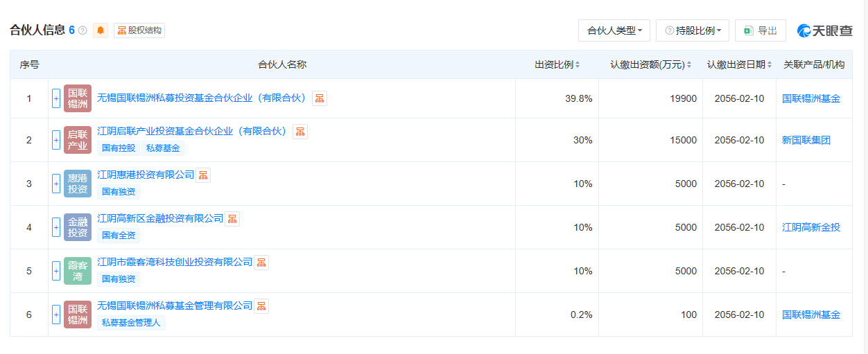Expand row 5 霞客湾 details
Viewport: 868px width, 354px height.
pos(56,271)
